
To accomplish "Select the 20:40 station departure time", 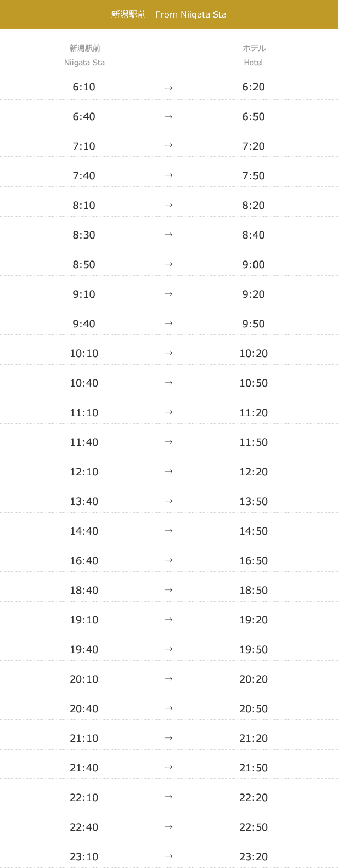I will 84,709.
